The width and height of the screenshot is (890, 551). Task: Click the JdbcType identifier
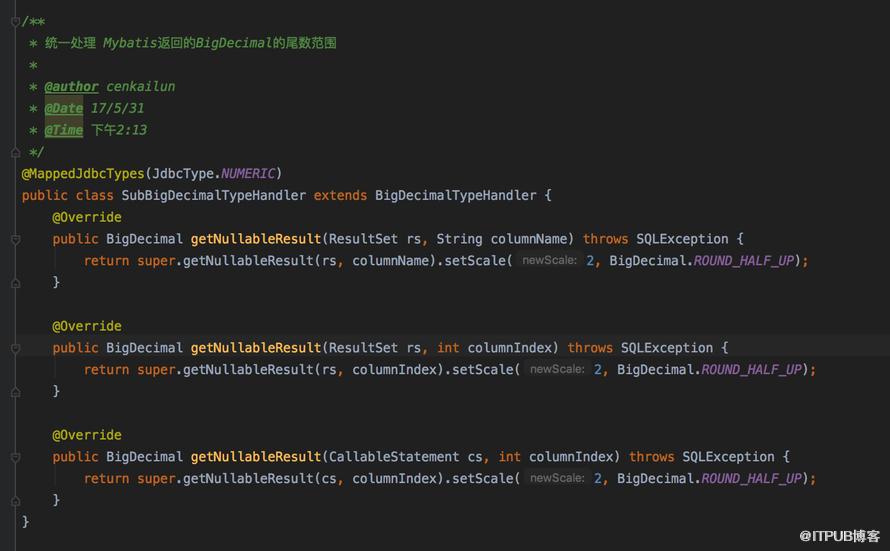click(x=183, y=174)
